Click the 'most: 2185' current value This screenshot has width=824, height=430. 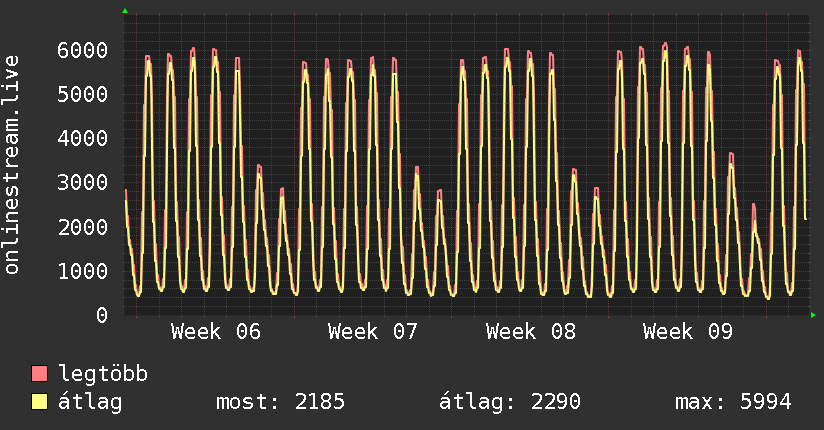280,403
